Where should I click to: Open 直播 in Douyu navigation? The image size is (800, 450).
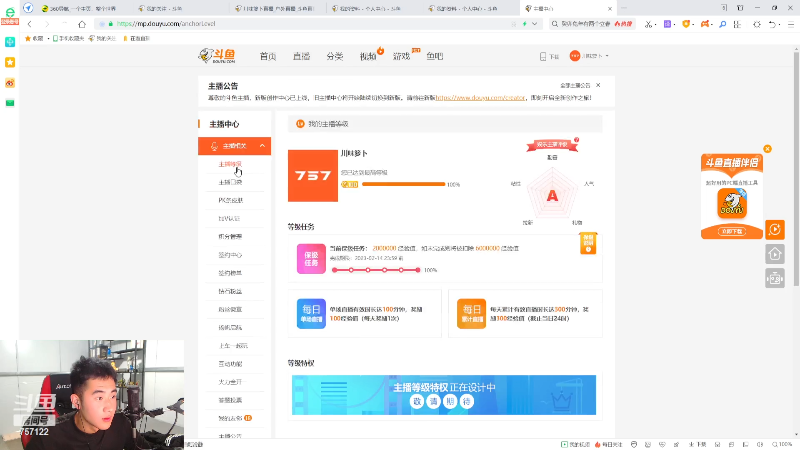tap(302, 56)
